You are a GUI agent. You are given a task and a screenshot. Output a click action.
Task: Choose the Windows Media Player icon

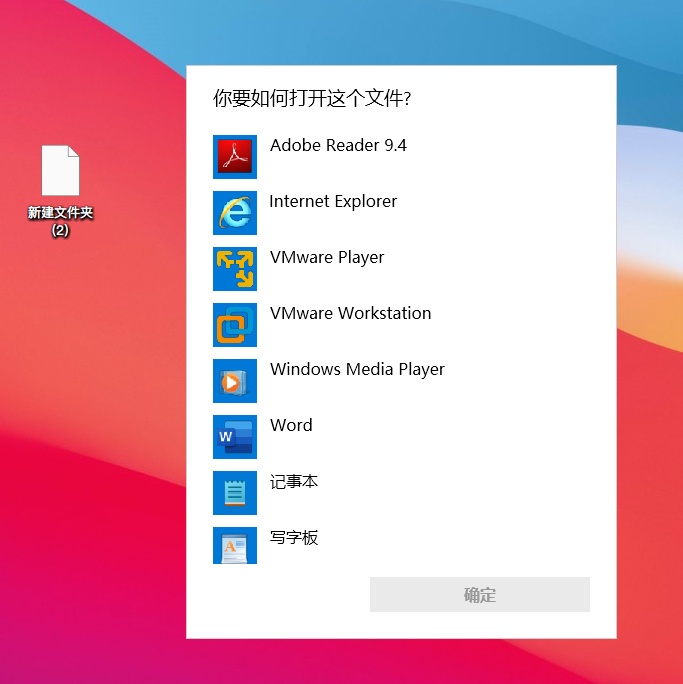pyautogui.click(x=235, y=381)
